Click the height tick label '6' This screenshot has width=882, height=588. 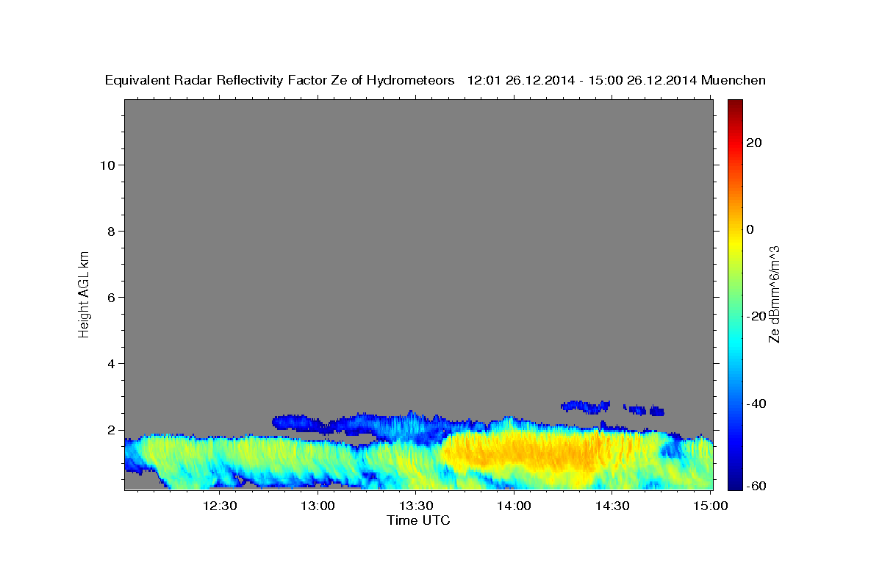point(110,297)
